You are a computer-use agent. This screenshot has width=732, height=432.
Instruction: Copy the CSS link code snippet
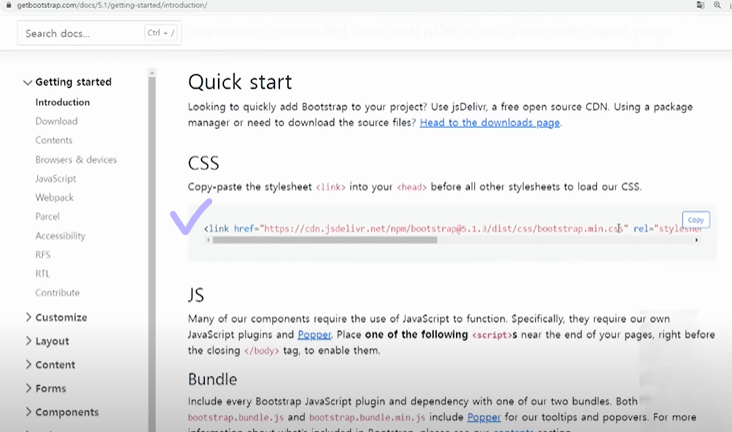pyautogui.click(x=696, y=220)
